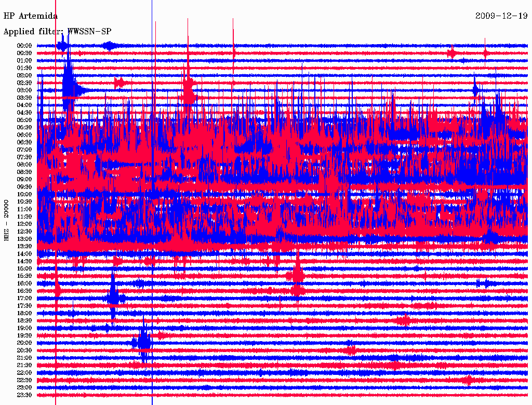The height and width of the screenshot is (405, 532).
Task: Click the 04:30 time label
Action: pyautogui.click(x=24, y=112)
